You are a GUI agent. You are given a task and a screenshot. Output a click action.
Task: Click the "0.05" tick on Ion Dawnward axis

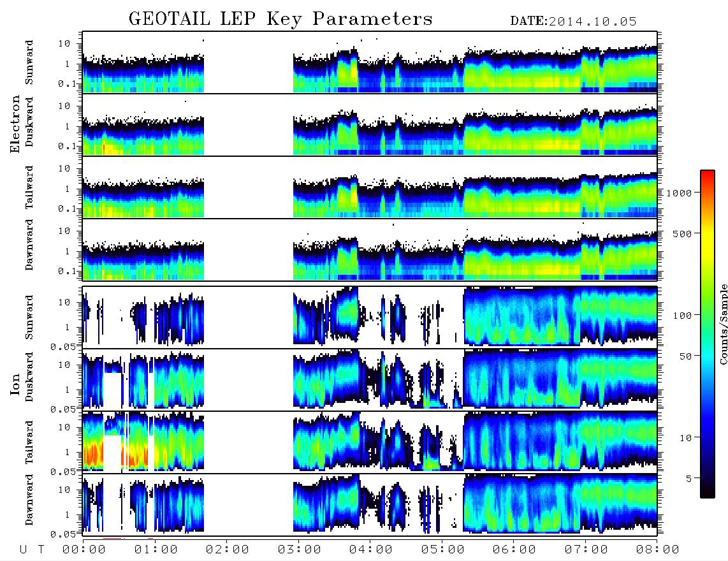pyautogui.click(x=63, y=534)
